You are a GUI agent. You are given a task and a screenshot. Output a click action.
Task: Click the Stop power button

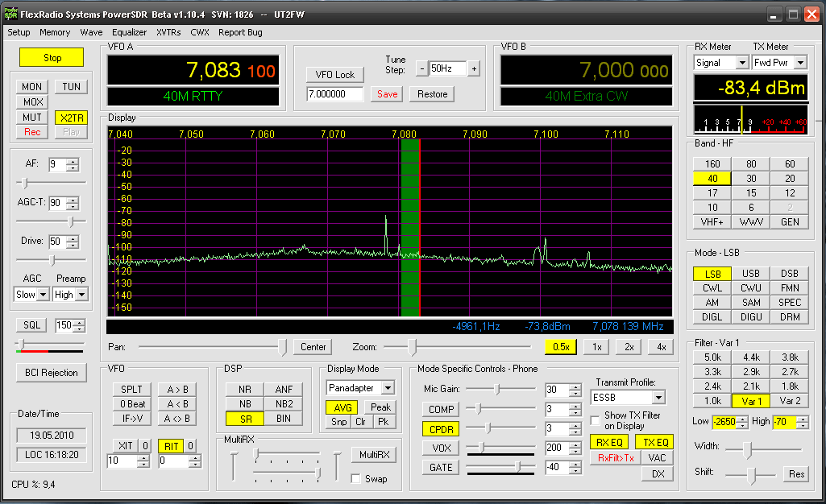click(52, 58)
